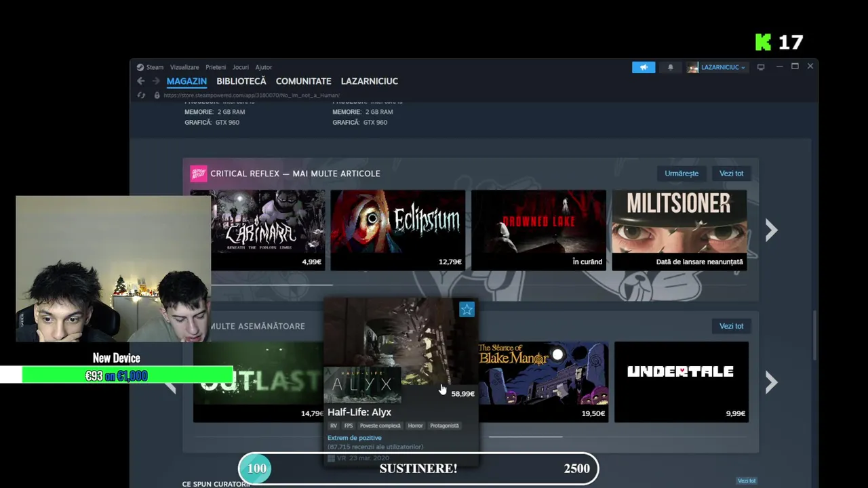This screenshot has height=488, width=868.
Task: Click the Protagonistă tag
Action: point(444,426)
